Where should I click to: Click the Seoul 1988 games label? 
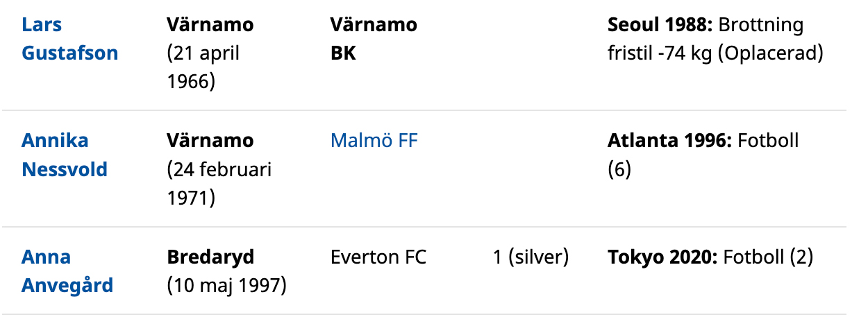[660, 25]
